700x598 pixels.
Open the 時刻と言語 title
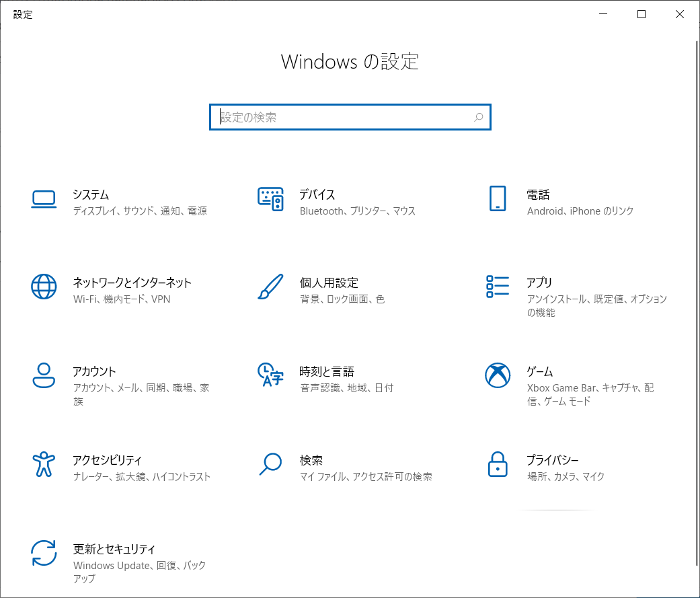[327, 371]
